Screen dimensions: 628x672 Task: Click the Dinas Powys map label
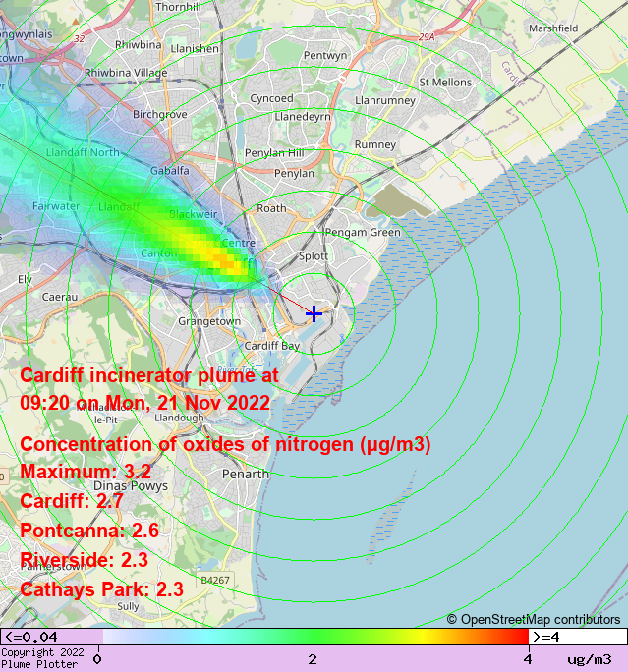click(x=131, y=486)
